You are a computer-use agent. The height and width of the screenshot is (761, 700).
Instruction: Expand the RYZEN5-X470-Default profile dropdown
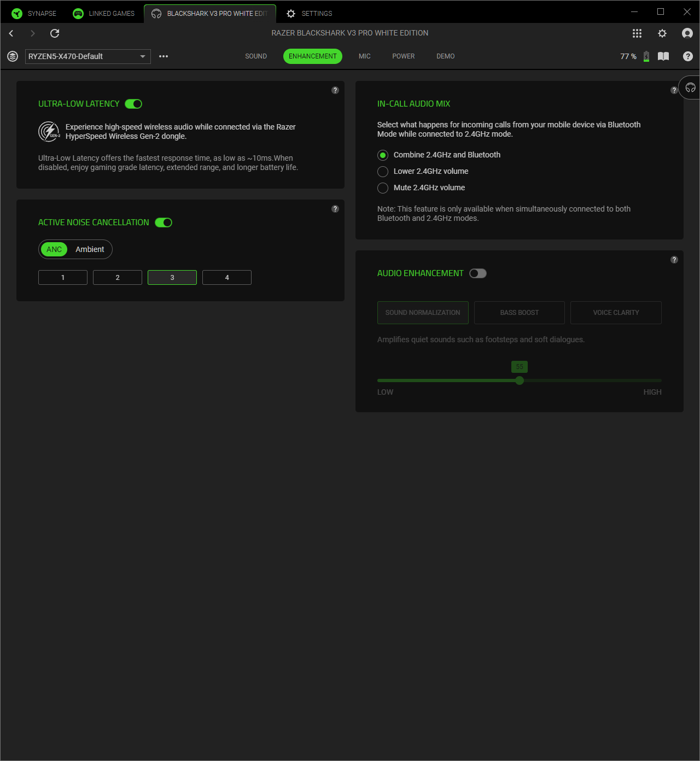142,56
